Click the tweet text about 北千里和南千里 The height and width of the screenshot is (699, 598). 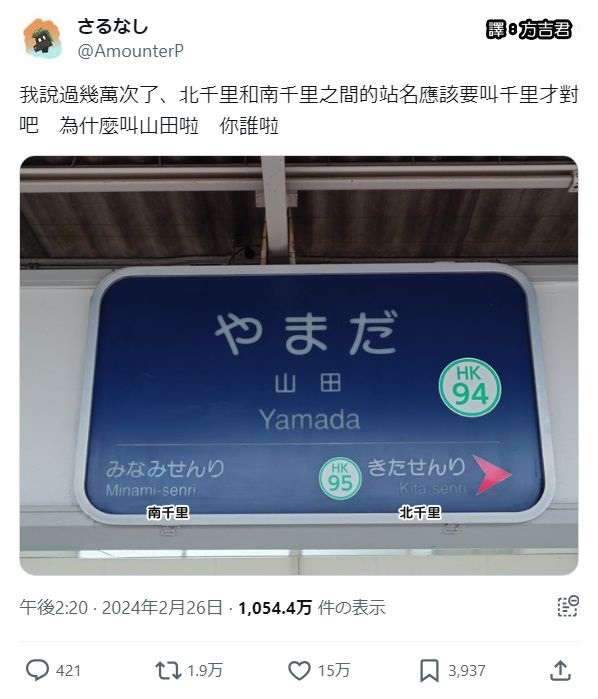coord(299,110)
